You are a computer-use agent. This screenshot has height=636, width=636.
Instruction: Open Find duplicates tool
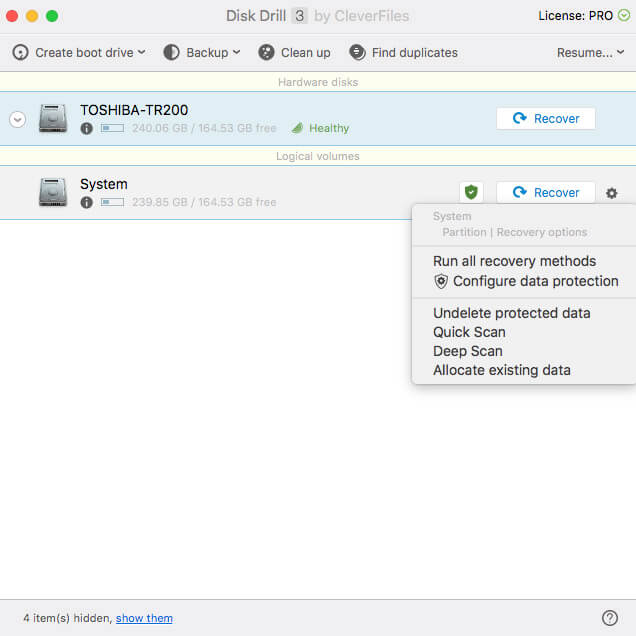pos(404,52)
